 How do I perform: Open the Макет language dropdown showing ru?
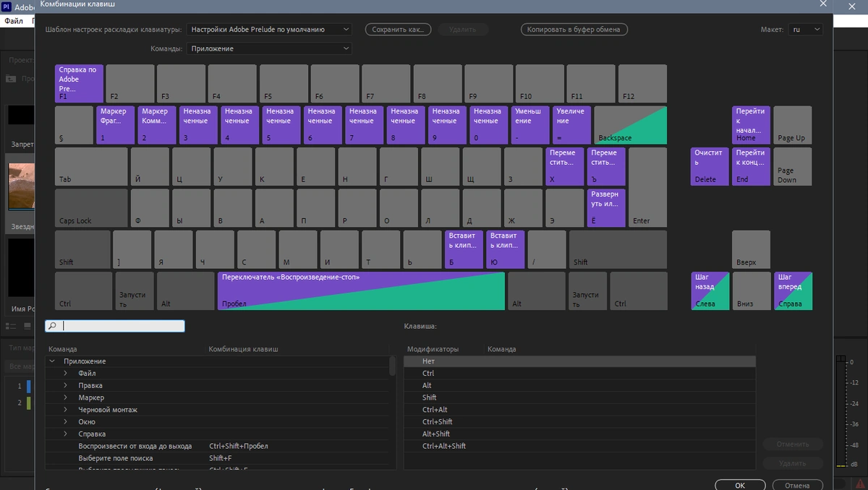(x=805, y=30)
